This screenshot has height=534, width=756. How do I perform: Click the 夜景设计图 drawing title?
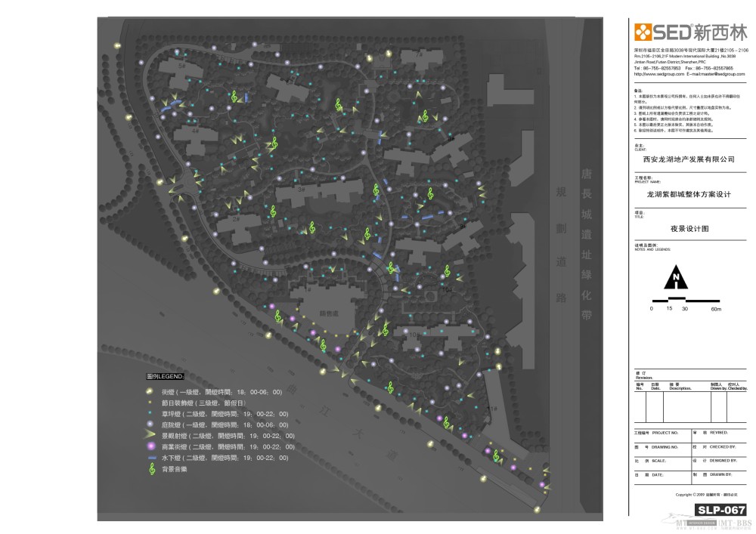[x=689, y=228]
